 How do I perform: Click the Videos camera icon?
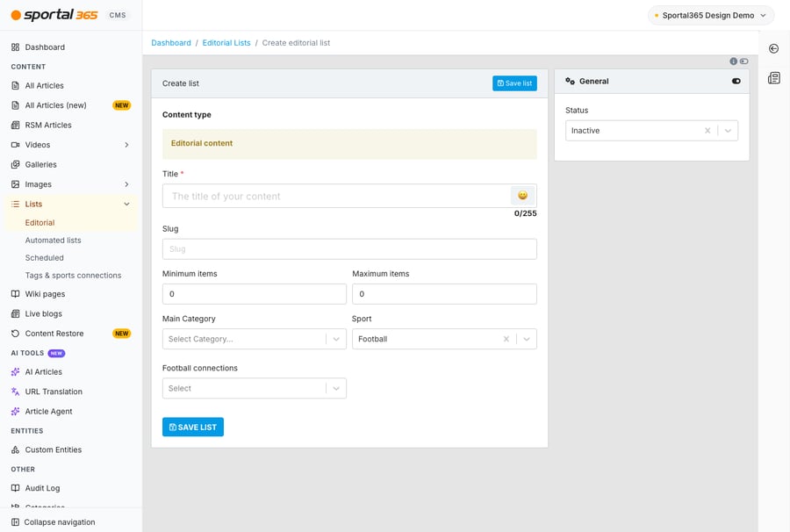pos(15,145)
